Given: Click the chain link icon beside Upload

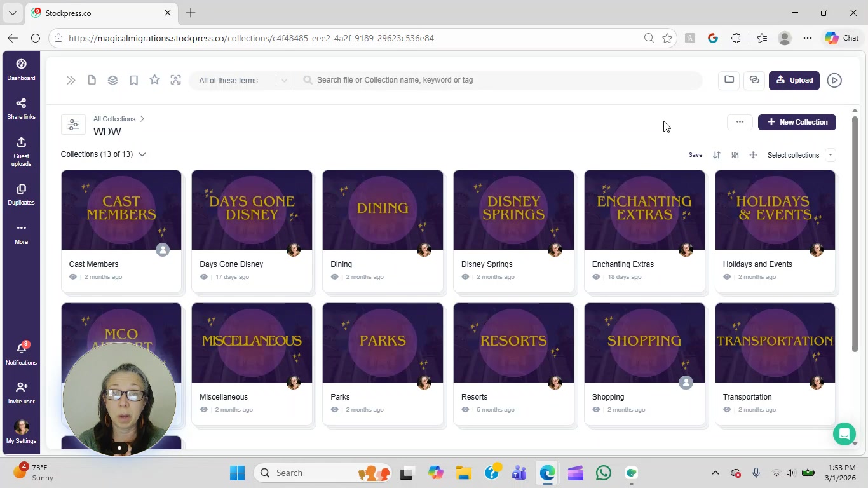Looking at the screenshot, I should pyautogui.click(x=754, y=80).
